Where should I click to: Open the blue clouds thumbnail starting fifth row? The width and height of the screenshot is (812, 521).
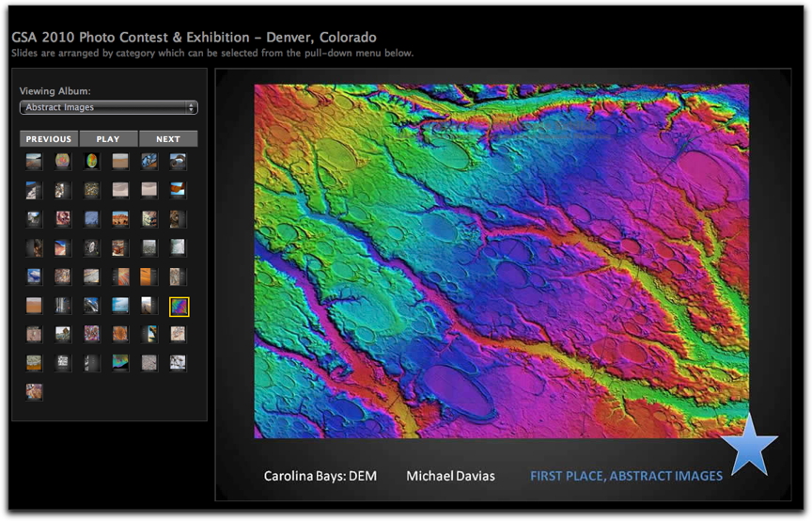(34, 276)
